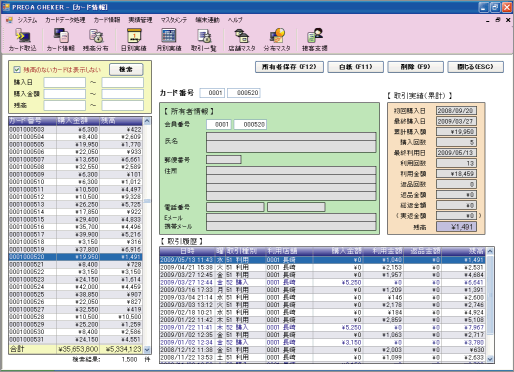Viewport: 514px width, 372px height.
Task: Click the 携帯メール input field
Action: coord(291,226)
